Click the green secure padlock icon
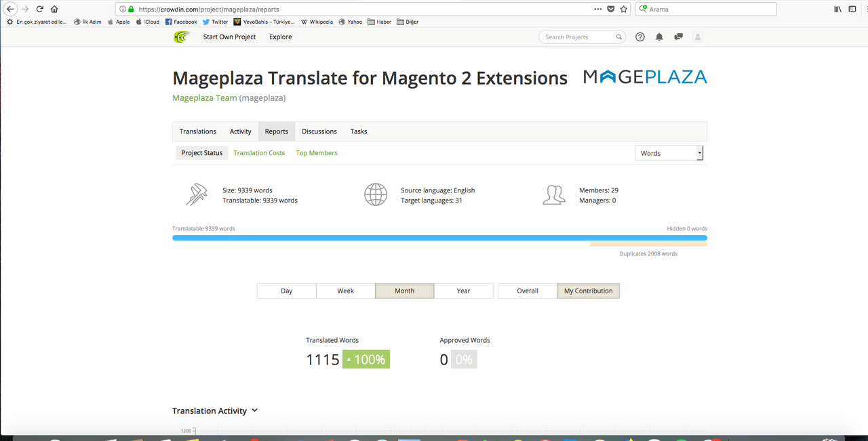 [132, 9]
